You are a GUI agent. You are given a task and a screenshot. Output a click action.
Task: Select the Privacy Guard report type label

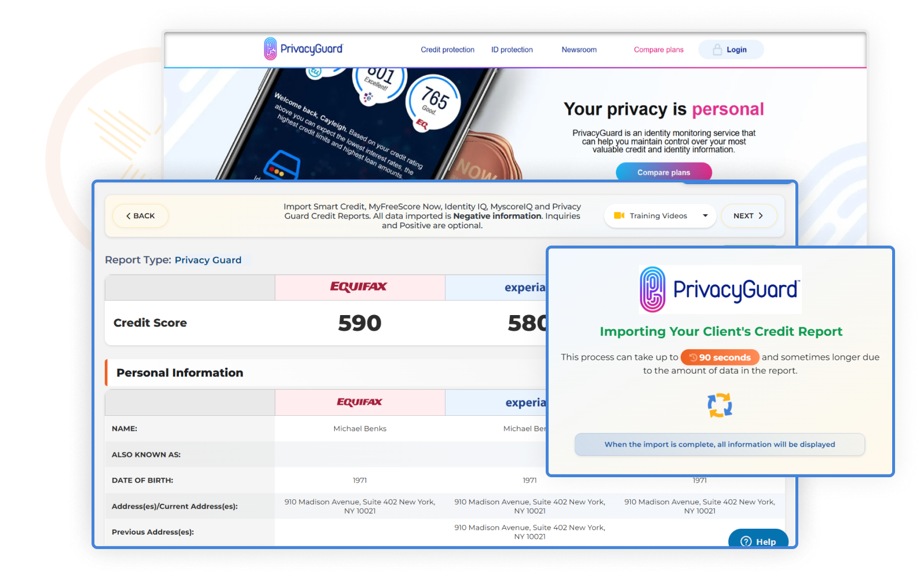(208, 260)
